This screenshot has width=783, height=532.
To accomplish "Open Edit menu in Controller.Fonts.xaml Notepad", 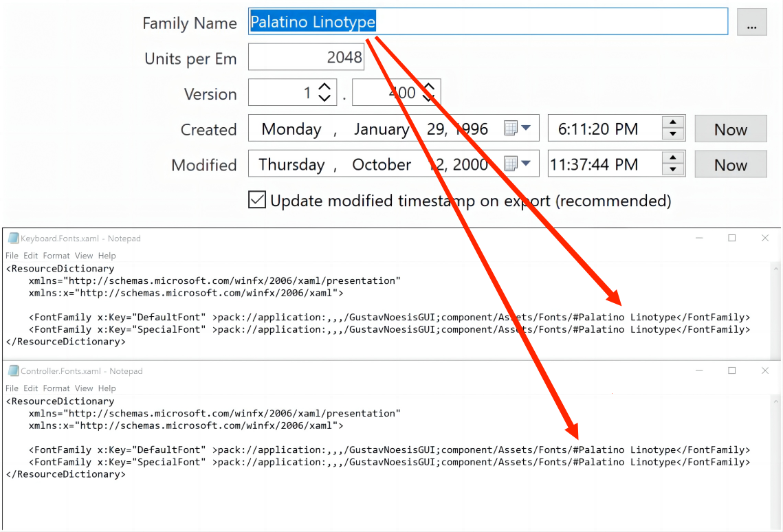I will pyautogui.click(x=30, y=388).
